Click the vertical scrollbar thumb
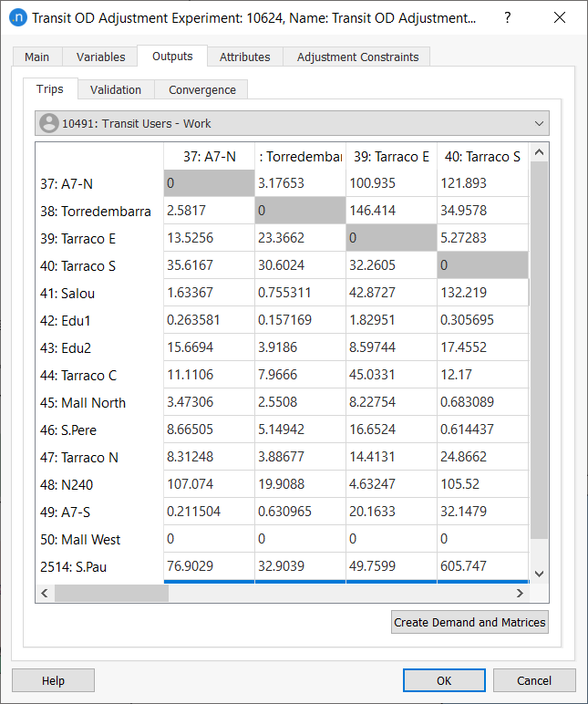The height and width of the screenshot is (704, 588). (539, 350)
